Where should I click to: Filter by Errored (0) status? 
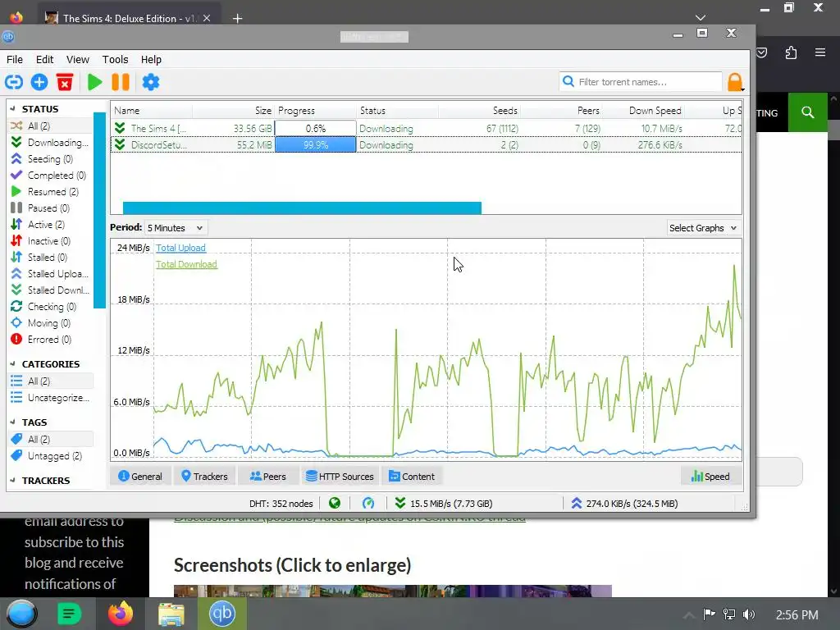click(50, 339)
